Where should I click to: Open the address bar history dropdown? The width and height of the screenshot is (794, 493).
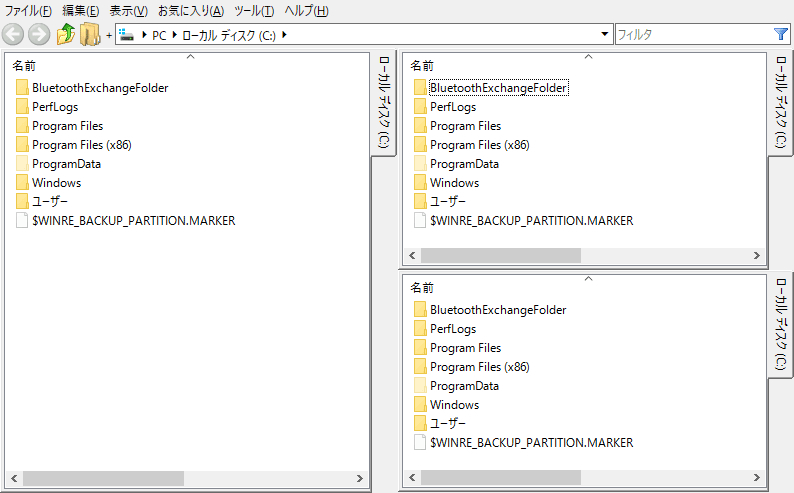tap(604, 34)
